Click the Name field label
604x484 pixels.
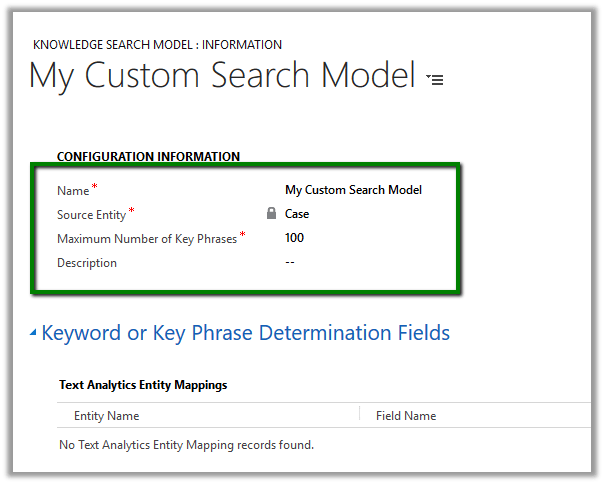tap(73, 190)
